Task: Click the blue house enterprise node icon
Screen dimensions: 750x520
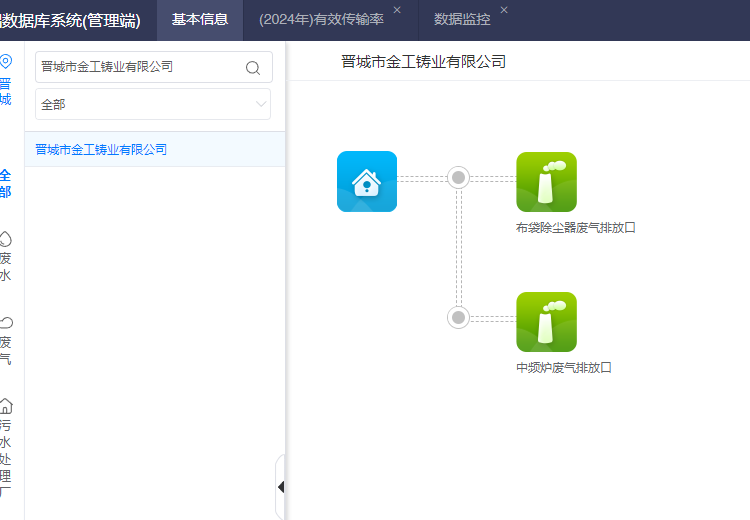Action: (367, 181)
